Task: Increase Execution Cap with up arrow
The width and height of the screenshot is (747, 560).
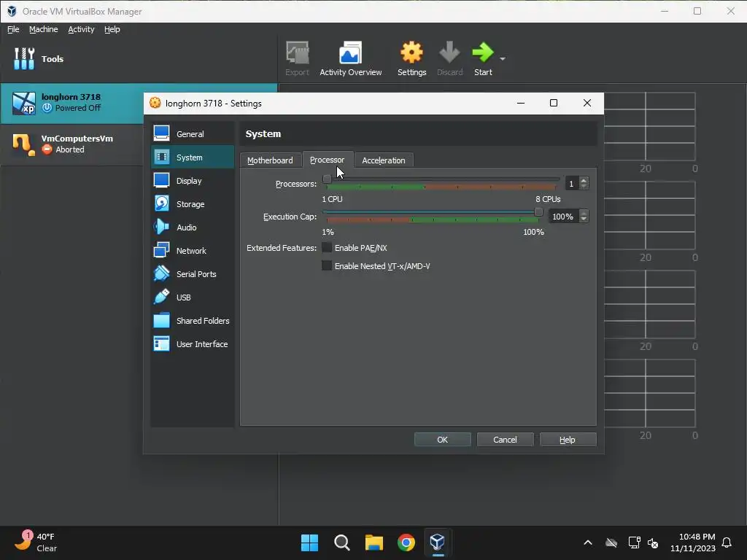Action: (584, 214)
